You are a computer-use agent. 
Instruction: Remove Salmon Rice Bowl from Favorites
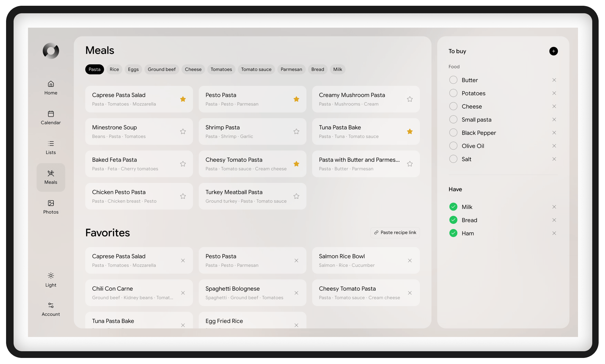(x=410, y=261)
